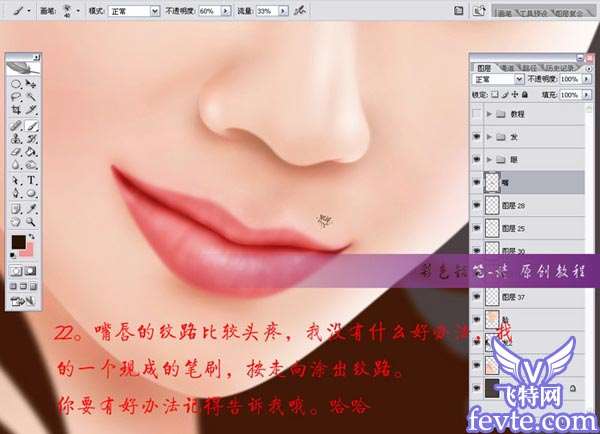Open the tool preset picker
600x434 pixels.
click(x=22, y=11)
